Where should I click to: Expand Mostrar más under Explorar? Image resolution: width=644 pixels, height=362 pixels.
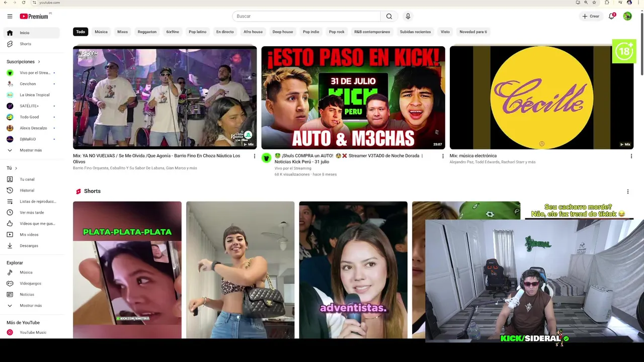[31, 305]
